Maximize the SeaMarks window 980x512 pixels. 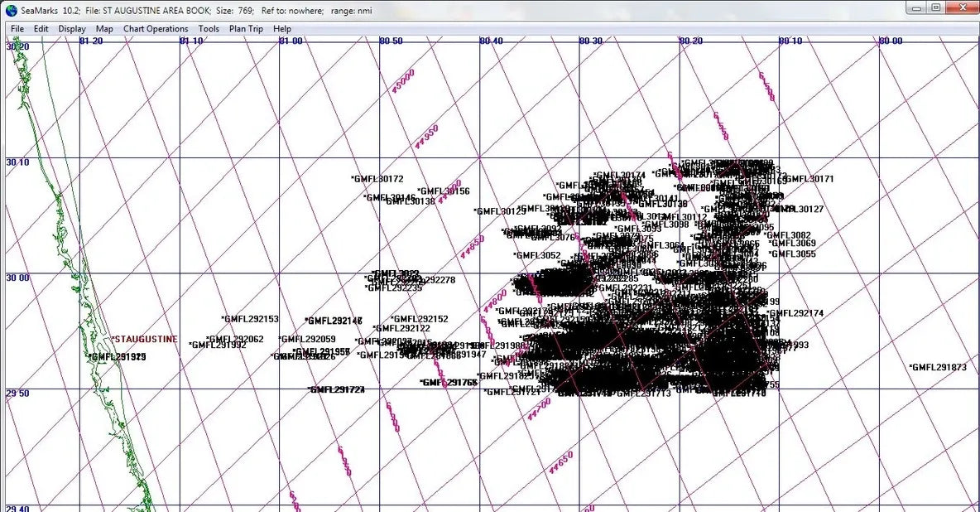tap(935, 8)
